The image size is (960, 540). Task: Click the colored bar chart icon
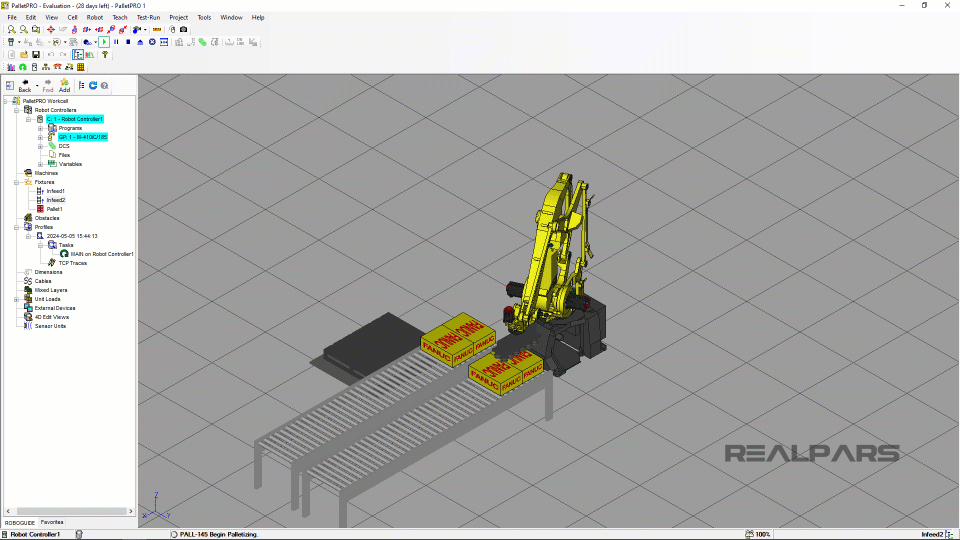(x=11, y=67)
